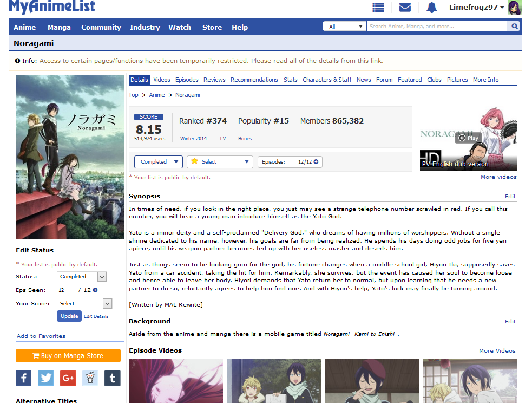Edit the Synopsis section
Viewport: 532px width, 403px height.
click(x=510, y=196)
